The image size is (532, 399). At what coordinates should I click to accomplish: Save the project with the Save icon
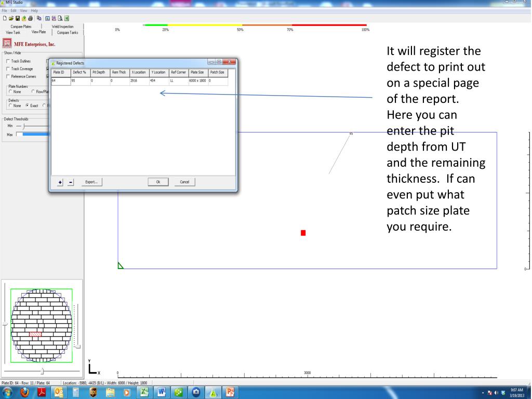(x=18, y=18)
